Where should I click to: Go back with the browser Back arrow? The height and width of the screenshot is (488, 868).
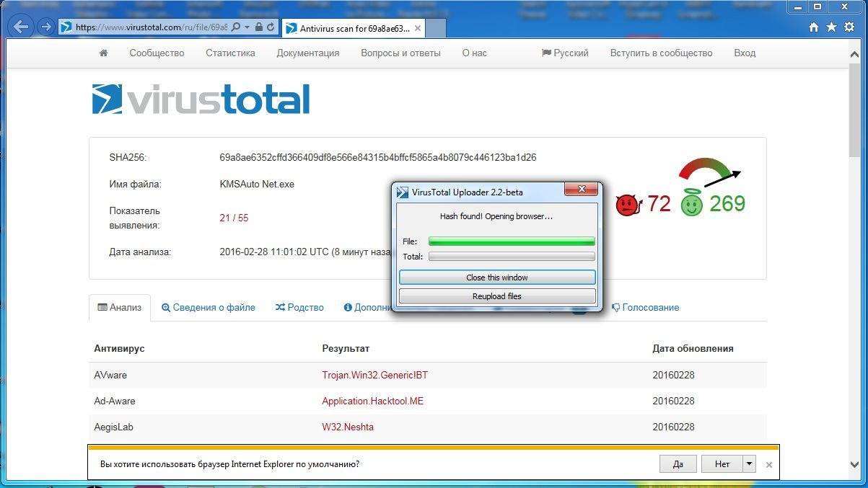click(x=21, y=27)
